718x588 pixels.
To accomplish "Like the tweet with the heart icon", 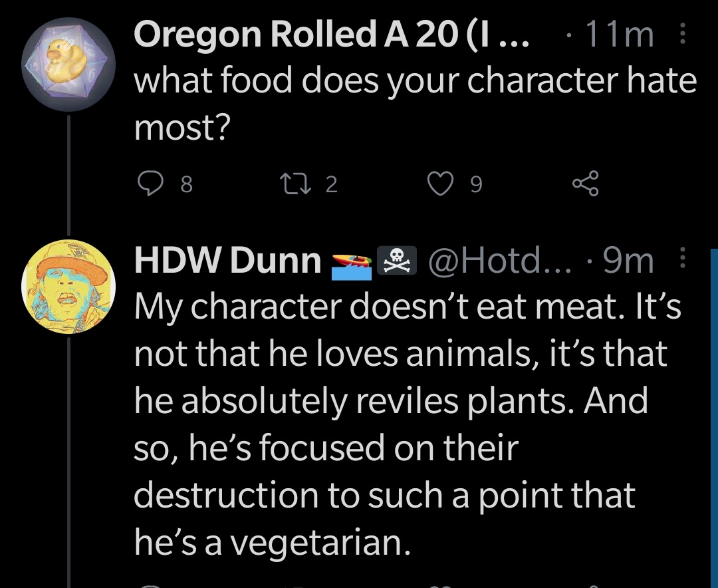I will pos(438,184).
